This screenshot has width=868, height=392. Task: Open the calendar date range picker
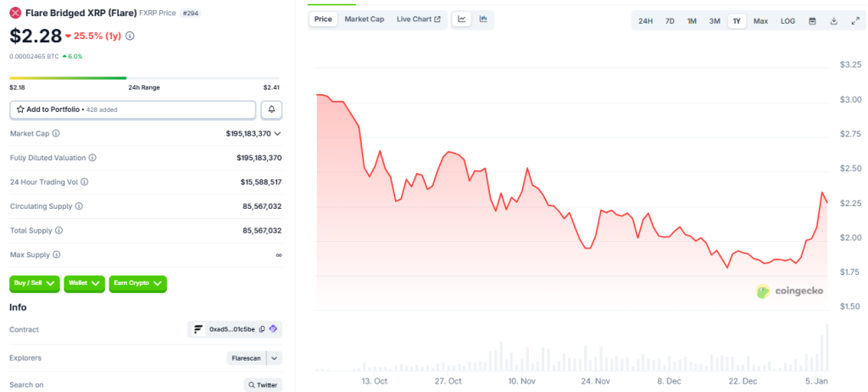point(812,20)
